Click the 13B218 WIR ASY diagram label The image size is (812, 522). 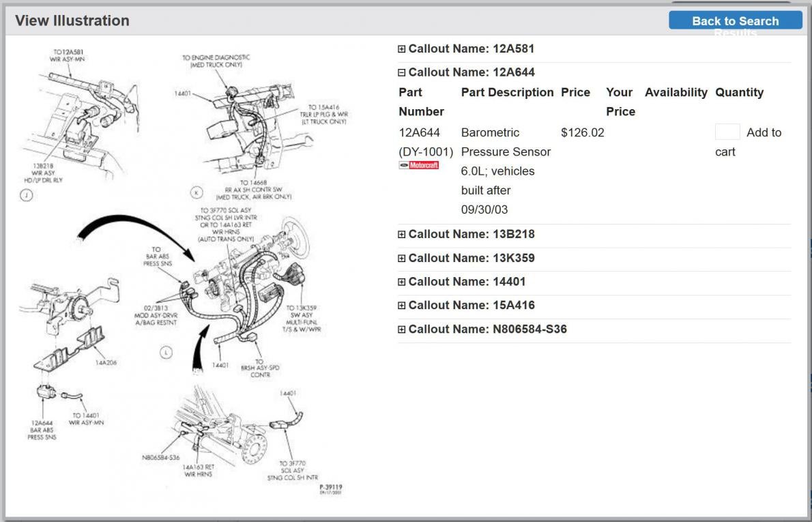[44, 173]
